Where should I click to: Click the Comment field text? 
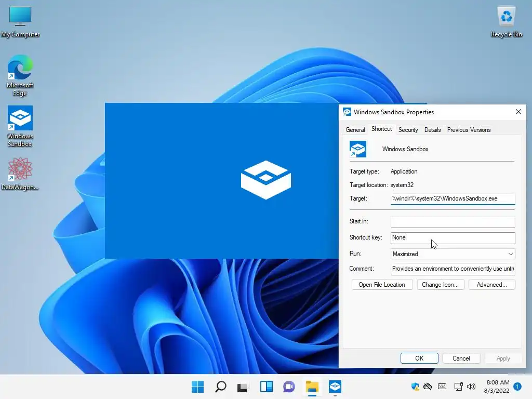point(453,269)
